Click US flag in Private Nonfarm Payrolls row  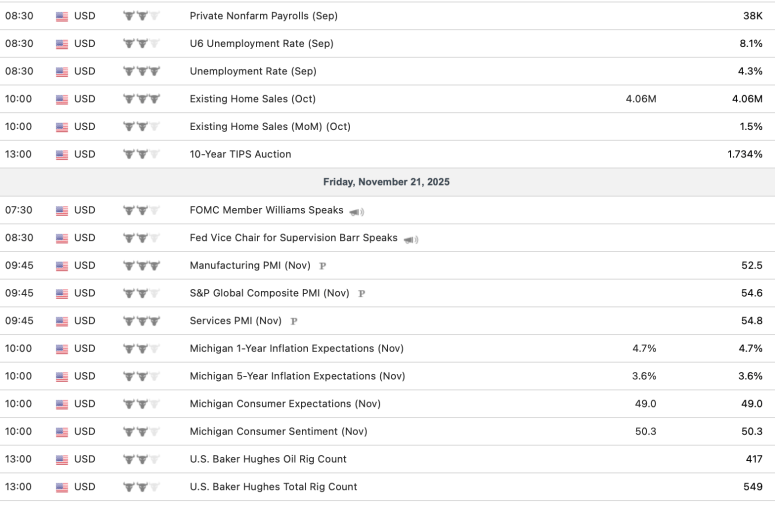pos(62,17)
